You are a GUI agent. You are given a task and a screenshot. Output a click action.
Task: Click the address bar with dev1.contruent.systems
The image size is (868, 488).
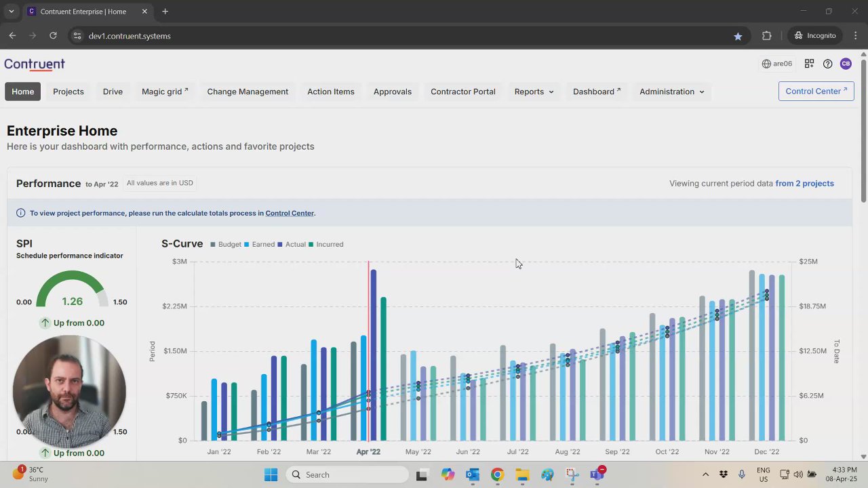pos(407,36)
